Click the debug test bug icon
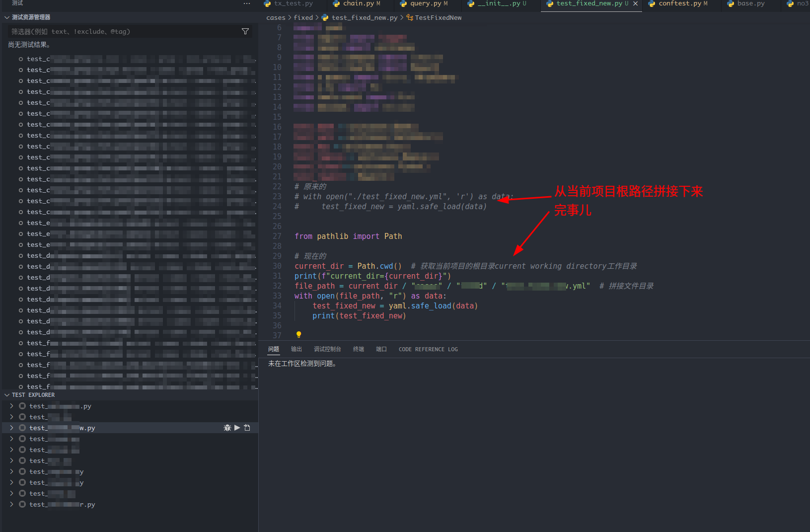 (x=227, y=428)
